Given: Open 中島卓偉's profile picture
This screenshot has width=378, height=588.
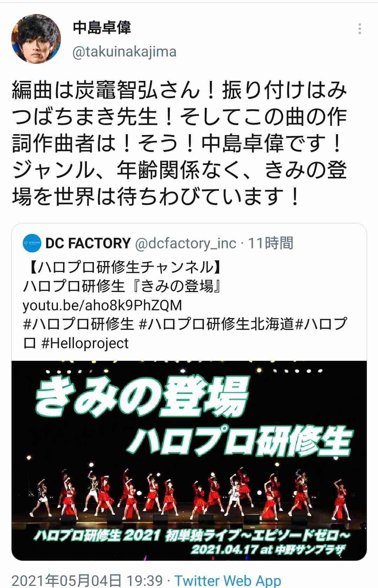Looking at the screenshot, I should 36,39.
